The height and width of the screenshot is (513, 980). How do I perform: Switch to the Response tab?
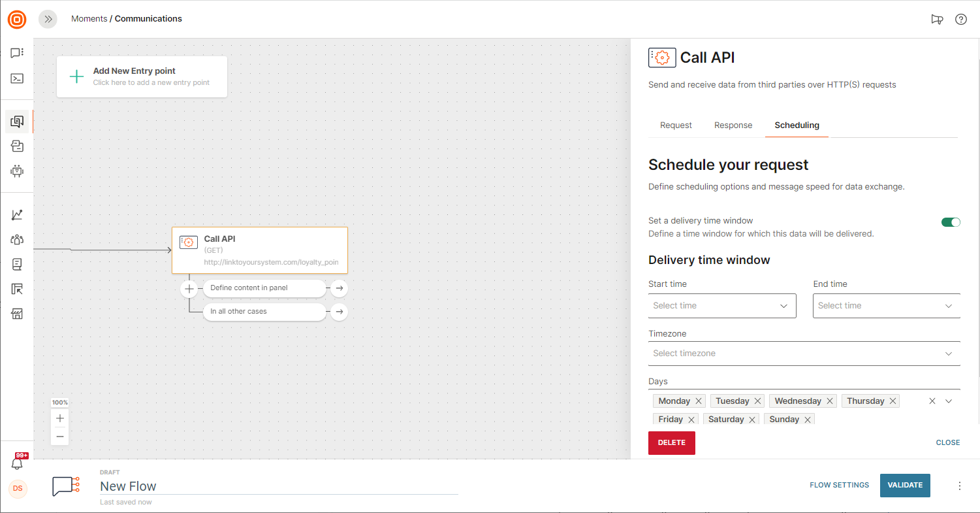733,125
